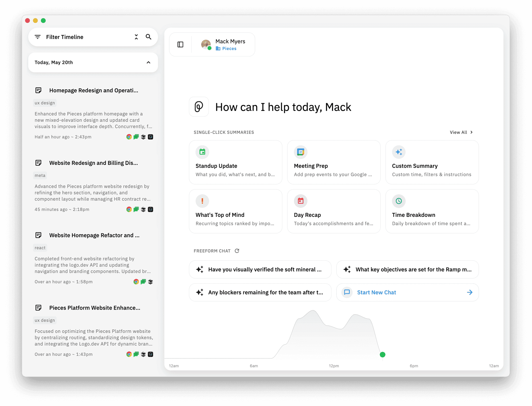Open Website Redesign and Billing Dis... entry
The height and width of the screenshot is (406, 532).
coord(93,163)
